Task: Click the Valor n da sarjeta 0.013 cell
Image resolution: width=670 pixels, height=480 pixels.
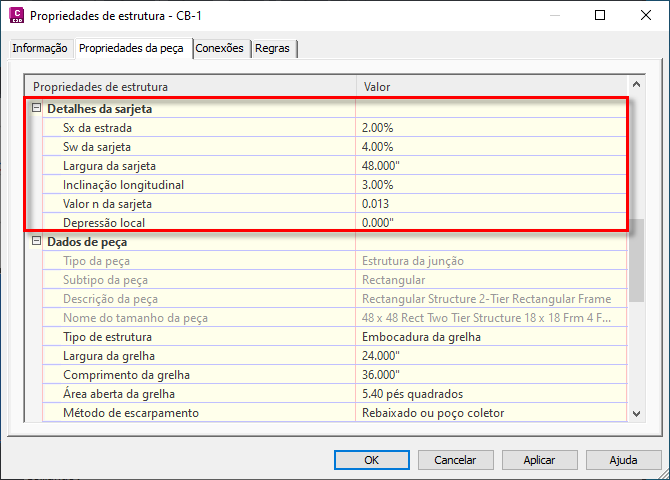Action: (x=491, y=203)
